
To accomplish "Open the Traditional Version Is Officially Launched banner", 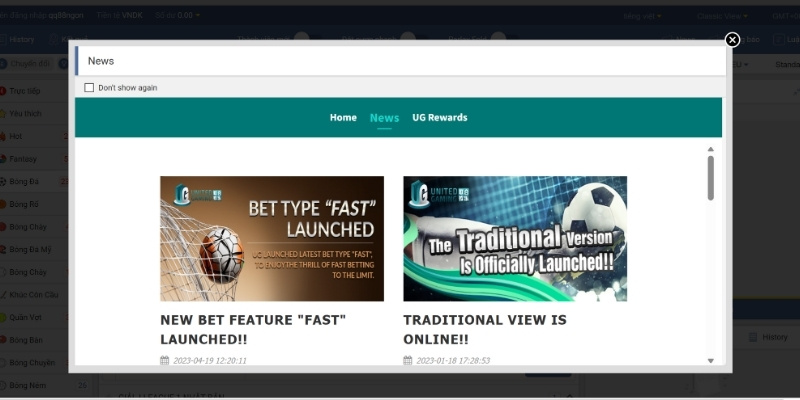I will [x=515, y=238].
